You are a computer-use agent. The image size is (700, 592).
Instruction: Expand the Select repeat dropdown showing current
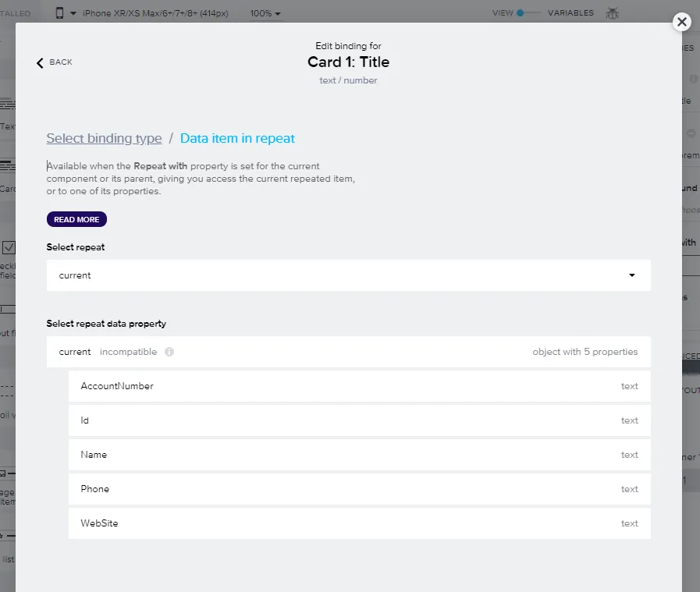(348, 275)
